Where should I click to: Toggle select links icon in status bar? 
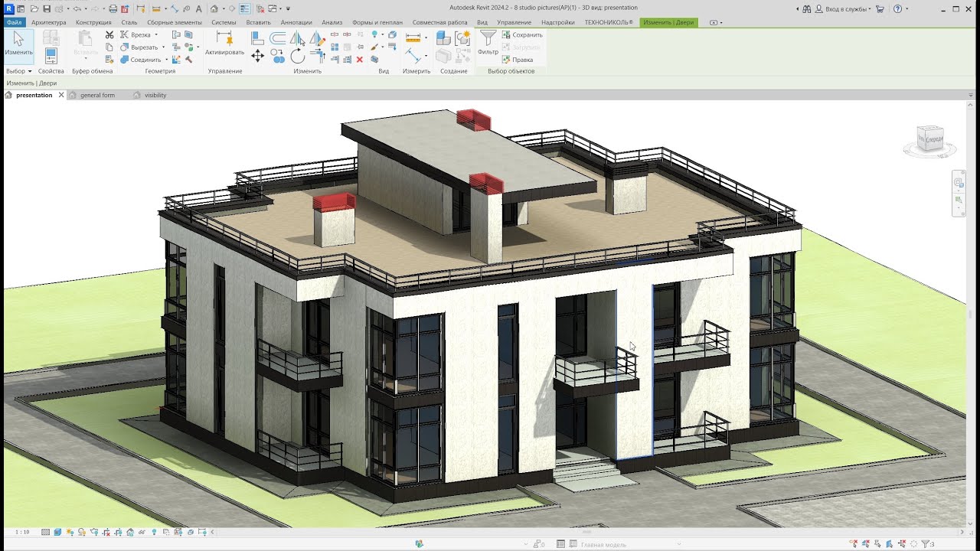tap(854, 544)
